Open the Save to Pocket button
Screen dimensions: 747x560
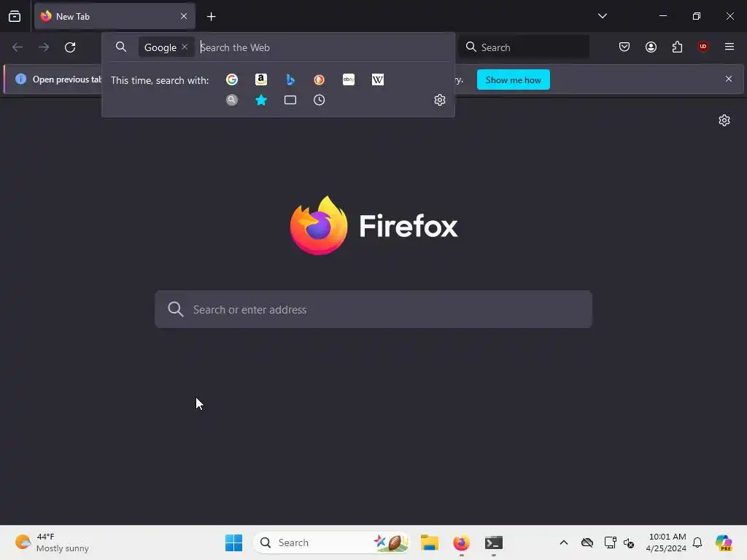point(624,47)
